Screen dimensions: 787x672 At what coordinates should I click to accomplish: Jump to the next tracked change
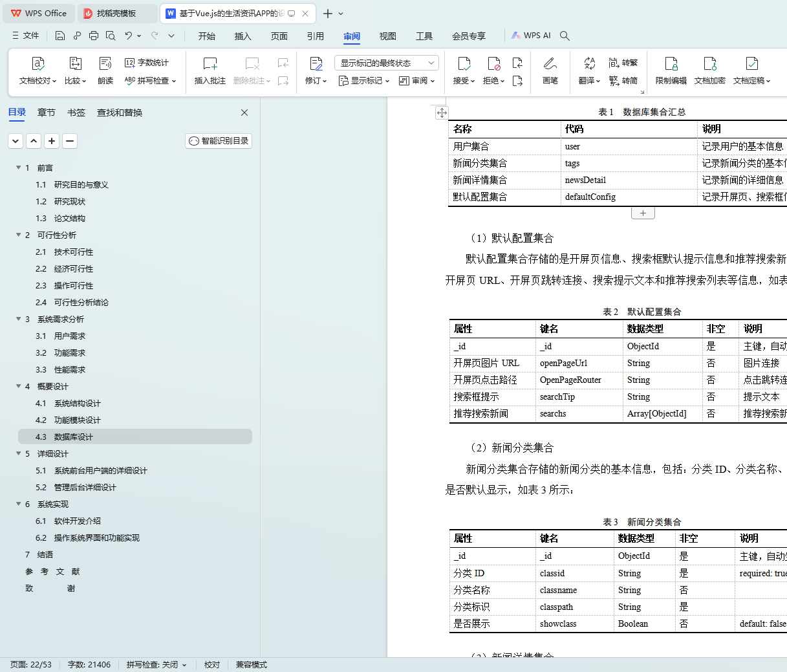tap(517, 81)
